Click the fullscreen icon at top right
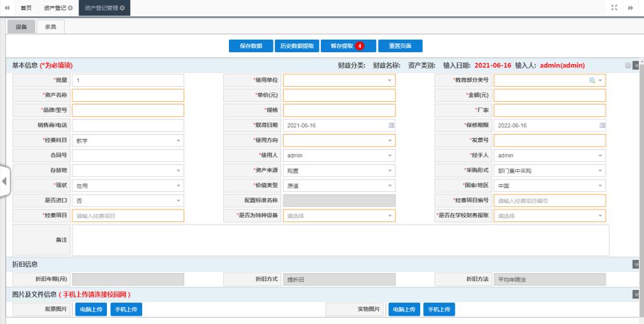 614,8
